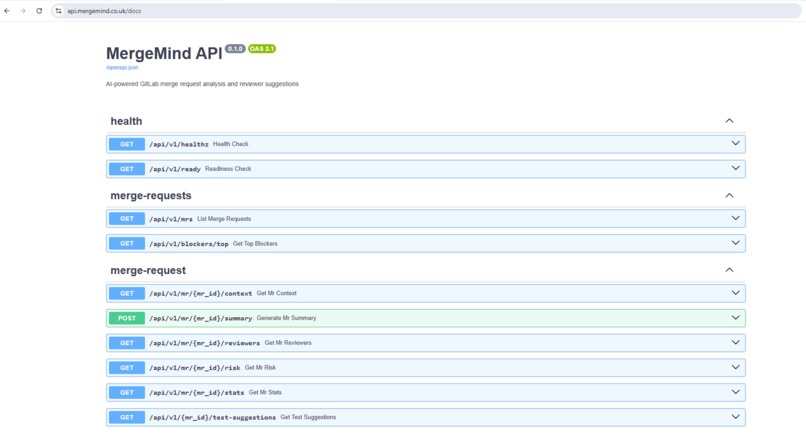Viewport: 806px width, 434px height.
Task: Click the /api/v1/mr/{mr_id}/context path
Action: (200, 294)
